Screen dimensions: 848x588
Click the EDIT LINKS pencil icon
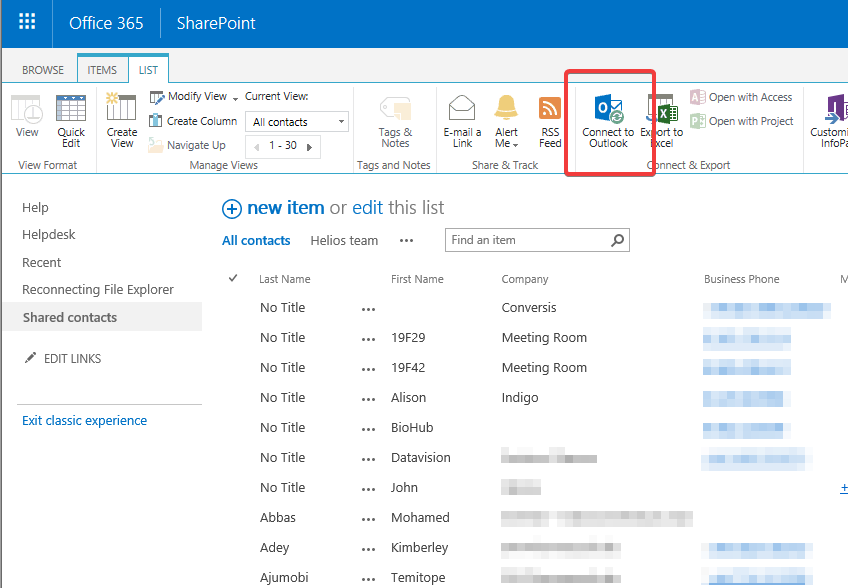(x=30, y=358)
